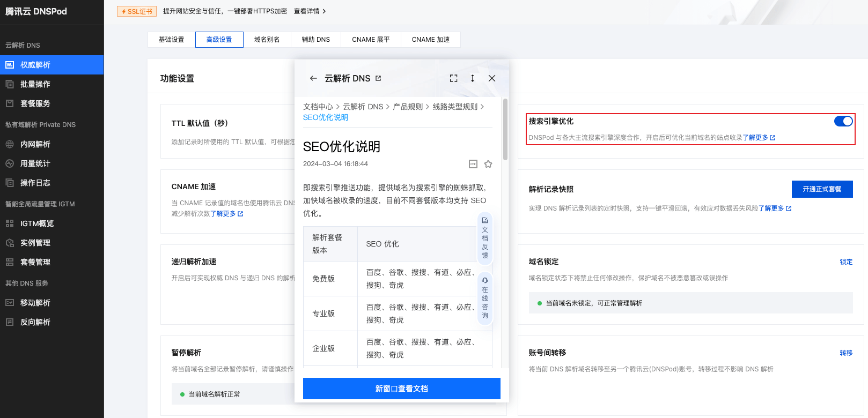
Task: Click 查看详情 in the top banner
Action: point(310,11)
